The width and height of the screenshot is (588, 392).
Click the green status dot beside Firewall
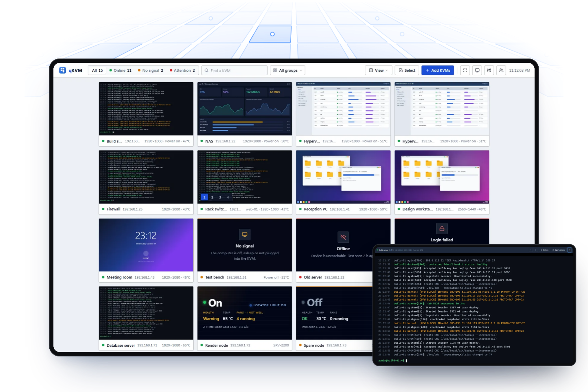[x=103, y=209]
